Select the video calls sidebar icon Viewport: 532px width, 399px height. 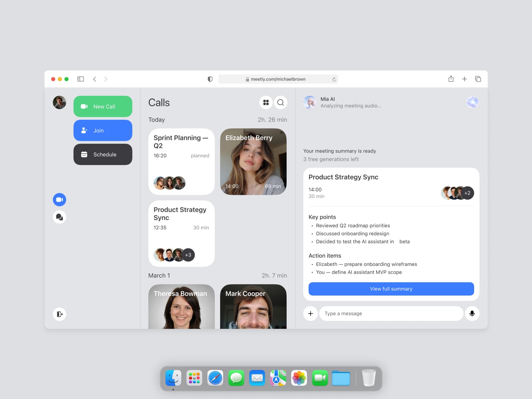60,199
